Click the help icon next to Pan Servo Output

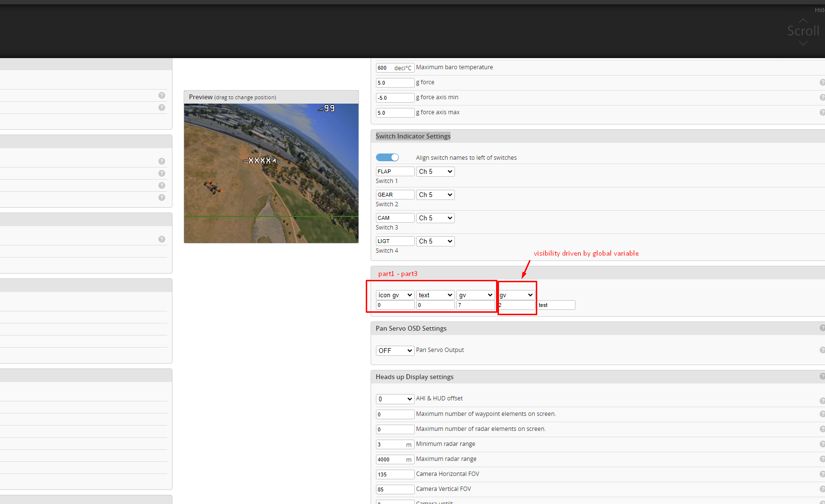822,350
